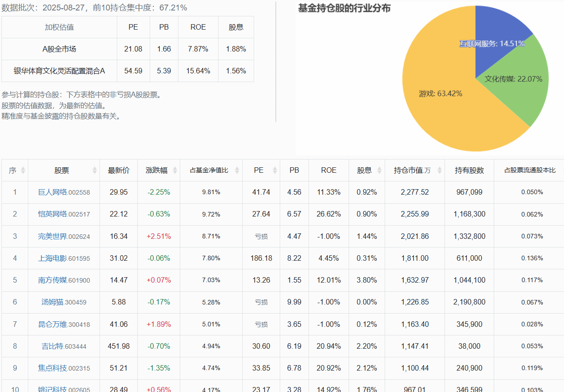Click 巨人网络 price 29.95
Viewport: 564px width, 392px height.
click(119, 192)
